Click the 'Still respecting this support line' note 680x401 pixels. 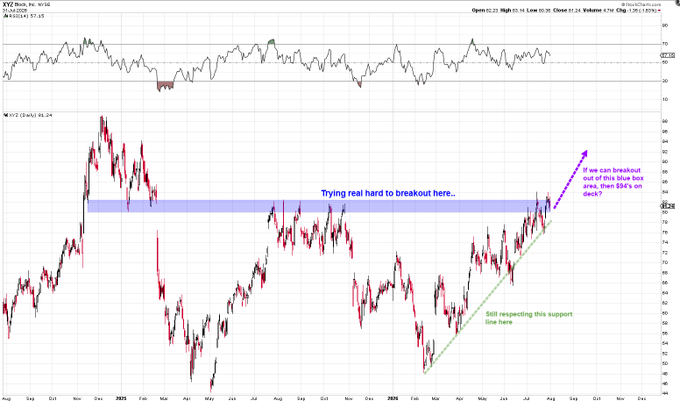[x=529, y=318]
